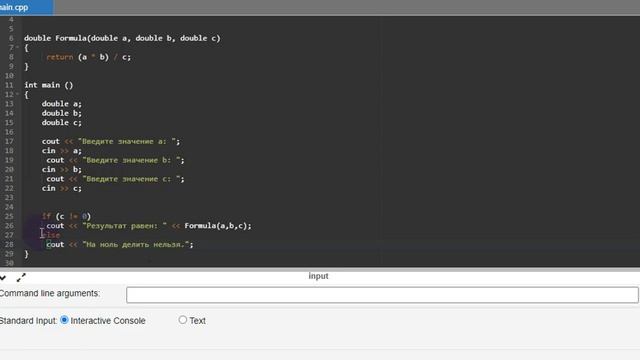640x360 pixels.
Task: Focus the Command line arguments field
Action: coord(382,295)
